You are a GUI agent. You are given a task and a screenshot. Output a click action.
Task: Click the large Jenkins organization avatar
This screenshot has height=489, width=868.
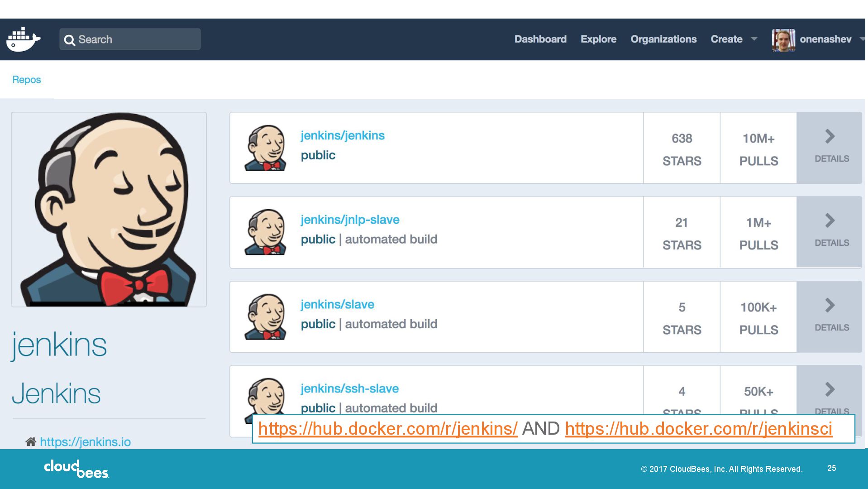pyautogui.click(x=109, y=210)
